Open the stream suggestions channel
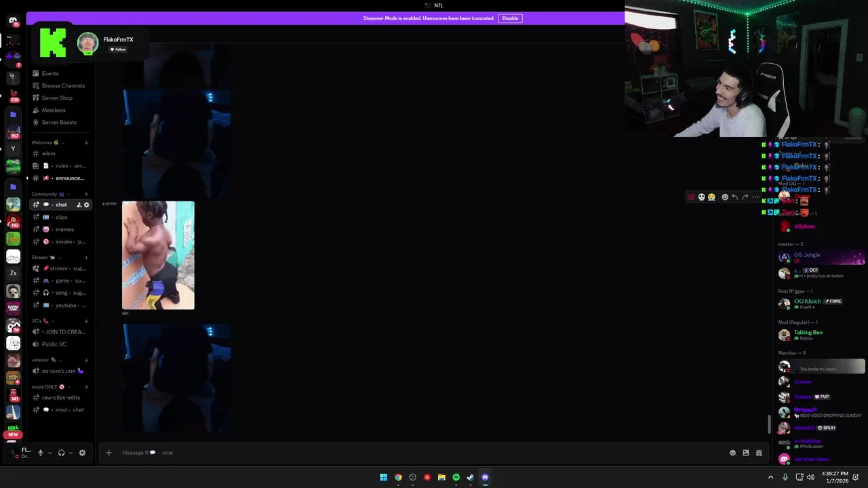Image resolution: width=868 pixels, height=488 pixels. 61,268
